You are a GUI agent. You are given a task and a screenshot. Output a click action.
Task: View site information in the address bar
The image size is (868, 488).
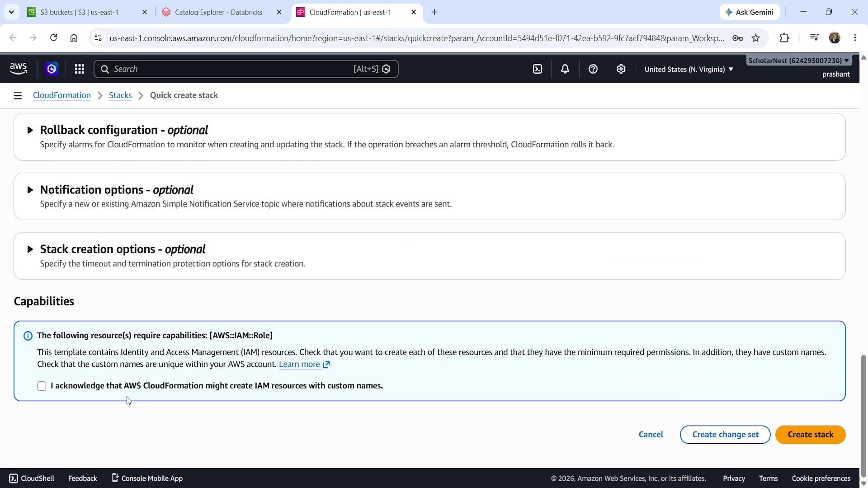point(98,38)
